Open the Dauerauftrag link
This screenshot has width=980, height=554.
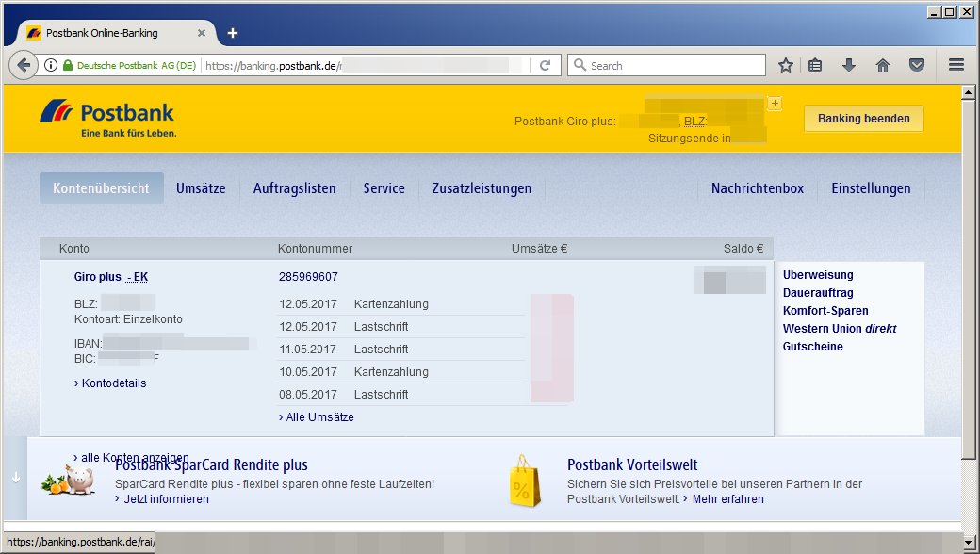pyautogui.click(x=818, y=292)
